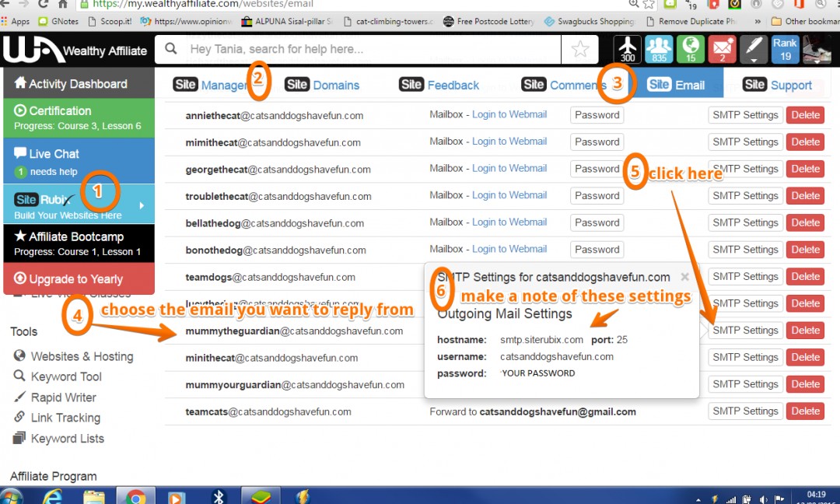Delete the bellathedog mailbox
Viewport: 840px width, 504px height.
coord(805,222)
